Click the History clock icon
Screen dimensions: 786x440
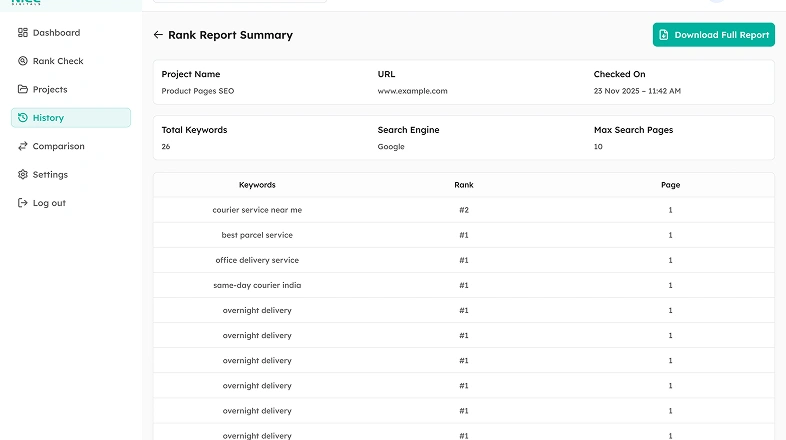tap(23, 118)
